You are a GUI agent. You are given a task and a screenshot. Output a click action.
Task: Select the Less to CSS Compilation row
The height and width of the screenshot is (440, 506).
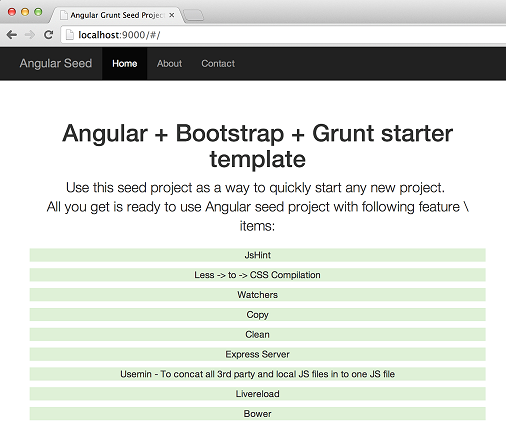point(257,275)
